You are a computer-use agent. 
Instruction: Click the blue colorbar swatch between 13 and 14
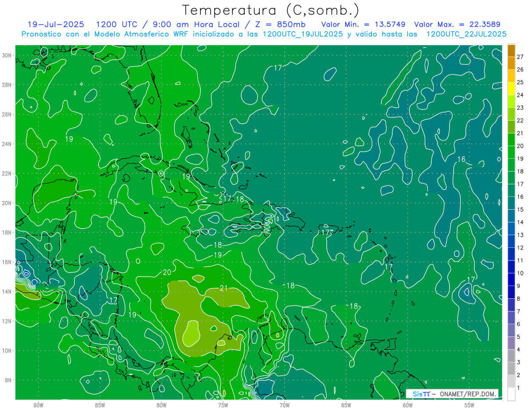pos(511,228)
